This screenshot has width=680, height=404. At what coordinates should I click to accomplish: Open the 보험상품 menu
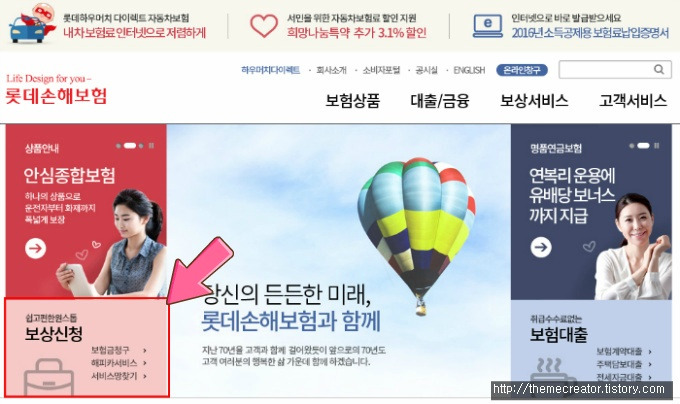tap(353, 101)
